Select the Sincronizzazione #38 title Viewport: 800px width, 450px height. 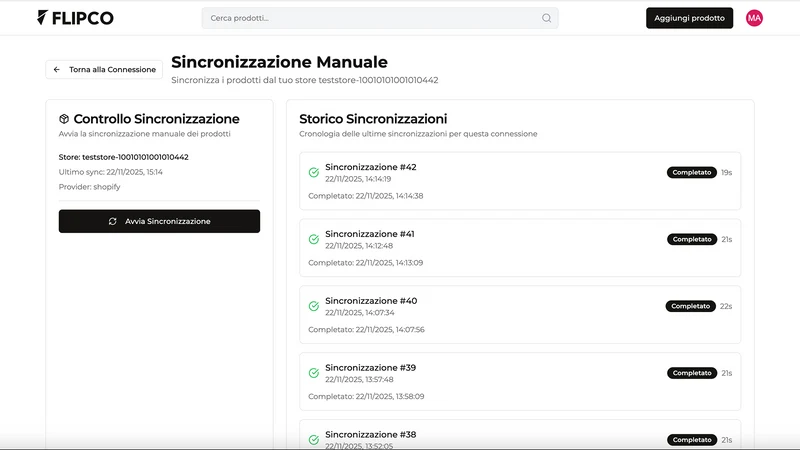pyautogui.click(x=371, y=434)
